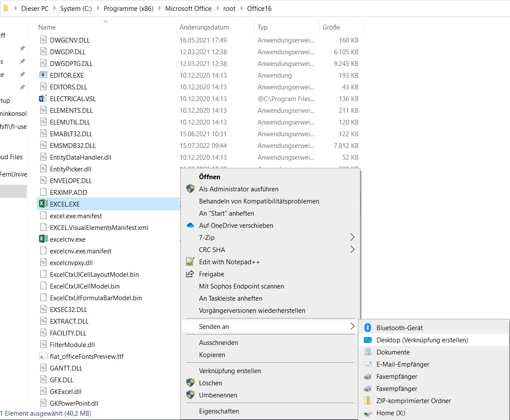
Task: Click the drive icon beside Home (X:)
Action: (368, 413)
